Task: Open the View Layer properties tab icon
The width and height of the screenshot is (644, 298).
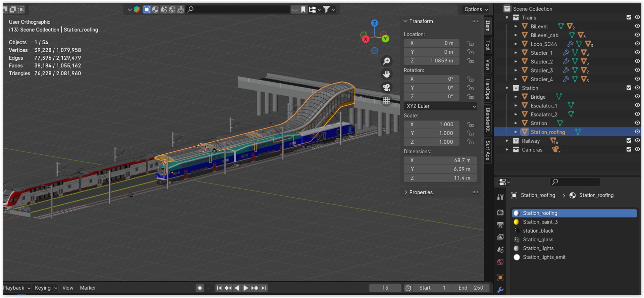Action: (x=500, y=237)
